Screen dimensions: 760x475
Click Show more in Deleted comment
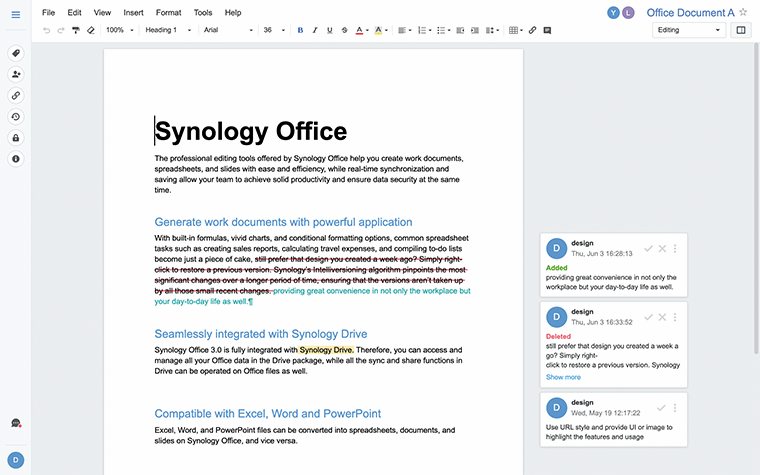pyautogui.click(x=563, y=377)
